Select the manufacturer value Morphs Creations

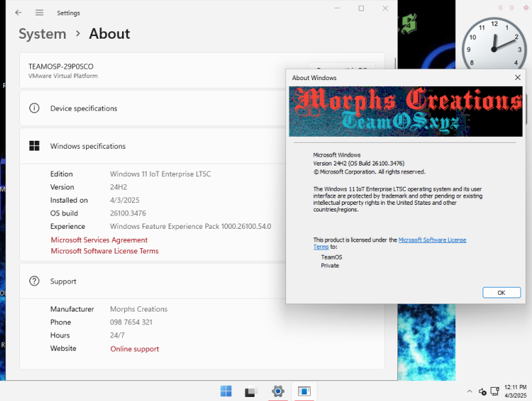click(139, 310)
